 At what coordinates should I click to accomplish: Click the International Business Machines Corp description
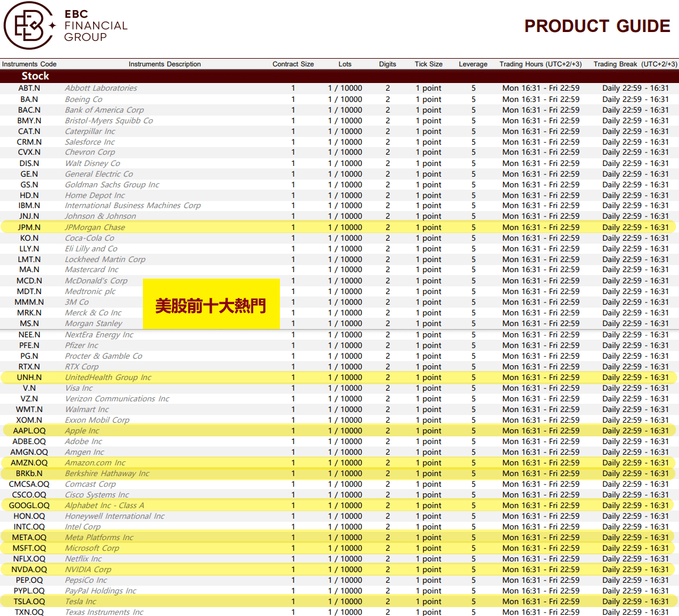[x=133, y=206]
